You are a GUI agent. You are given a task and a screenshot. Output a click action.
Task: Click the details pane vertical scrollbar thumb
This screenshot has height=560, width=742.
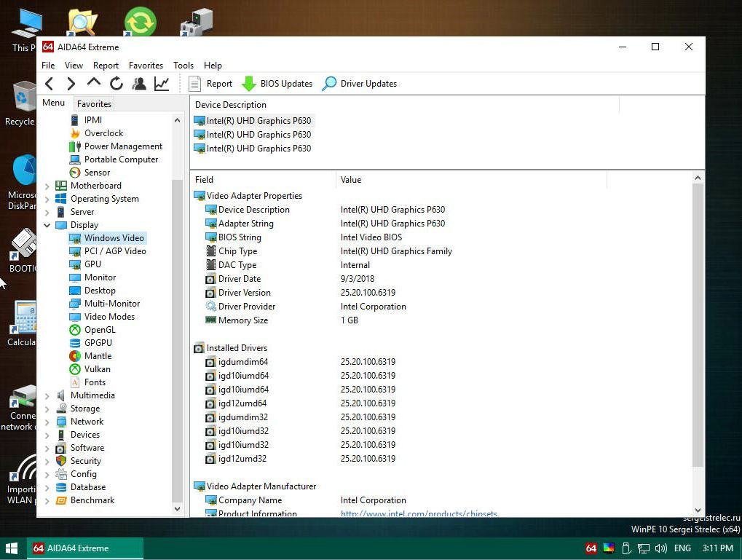[698, 324]
